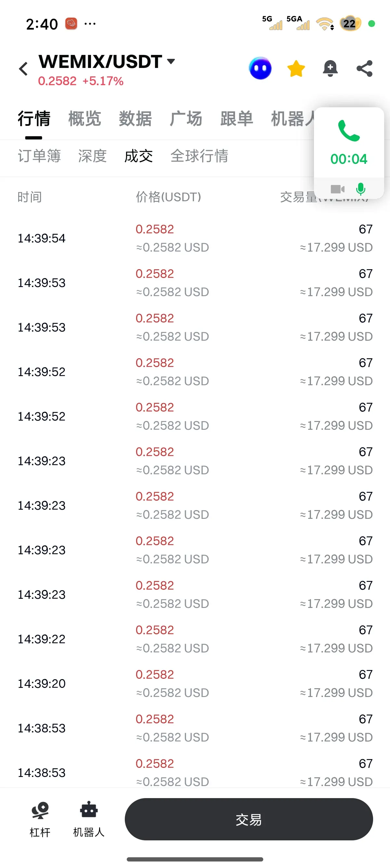Select the 14:39:54 trade row
This screenshot has height=868, width=390.
[x=195, y=238]
